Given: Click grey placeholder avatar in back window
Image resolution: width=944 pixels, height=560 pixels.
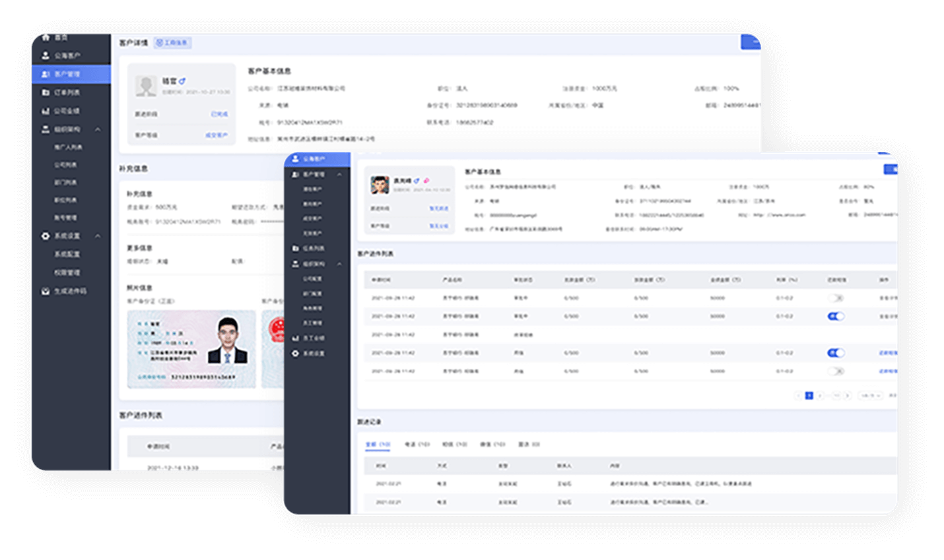Looking at the screenshot, I should (146, 86).
